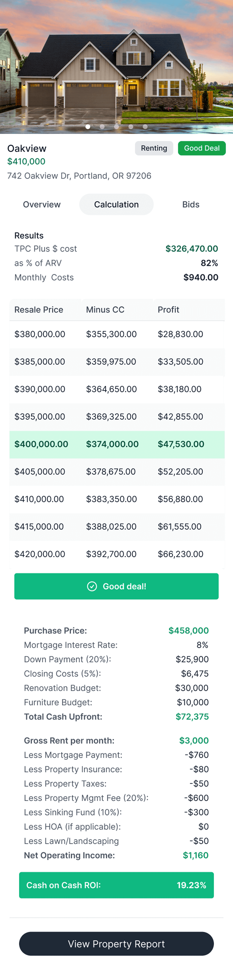Tap the Renting status badge
The height and width of the screenshot is (980, 233).
(x=154, y=148)
